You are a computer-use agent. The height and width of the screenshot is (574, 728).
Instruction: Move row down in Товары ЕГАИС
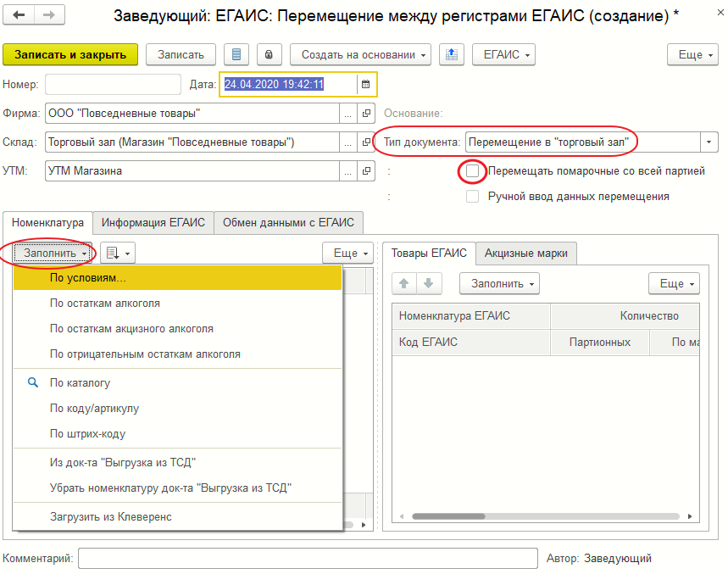click(x=429, y=283)
